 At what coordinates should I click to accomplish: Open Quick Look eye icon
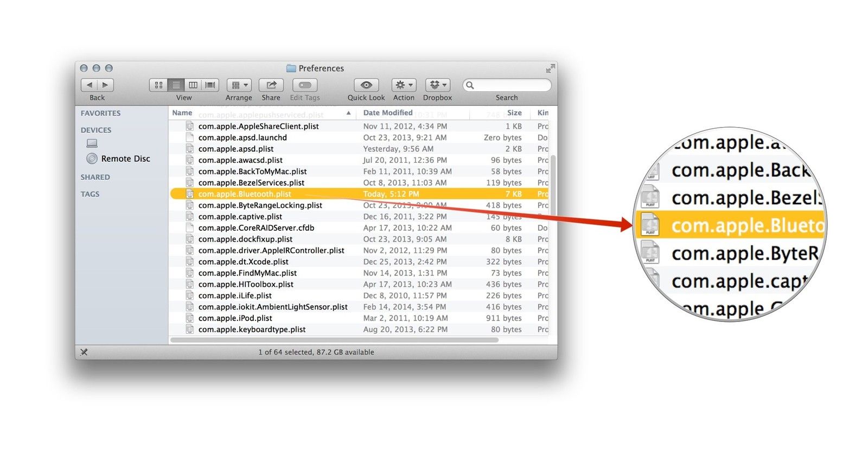click(x=366, y=85)
